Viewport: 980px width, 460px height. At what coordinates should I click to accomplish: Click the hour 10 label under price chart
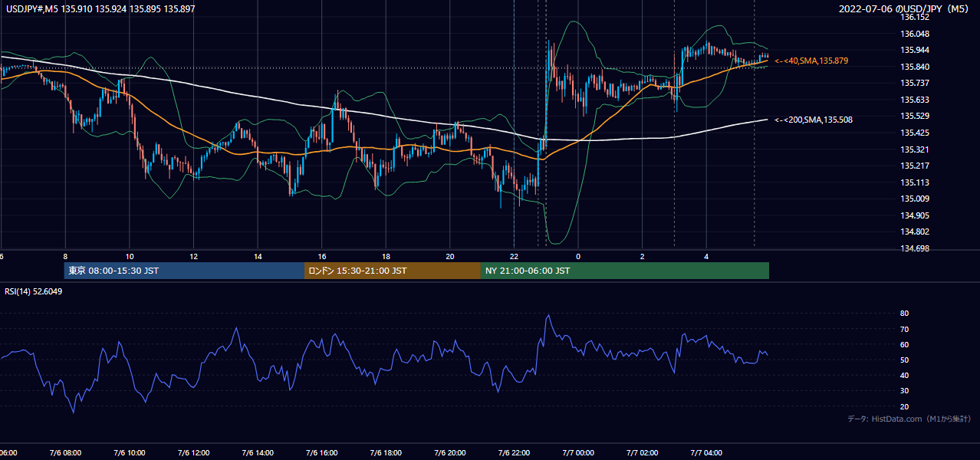coord(130,256)
